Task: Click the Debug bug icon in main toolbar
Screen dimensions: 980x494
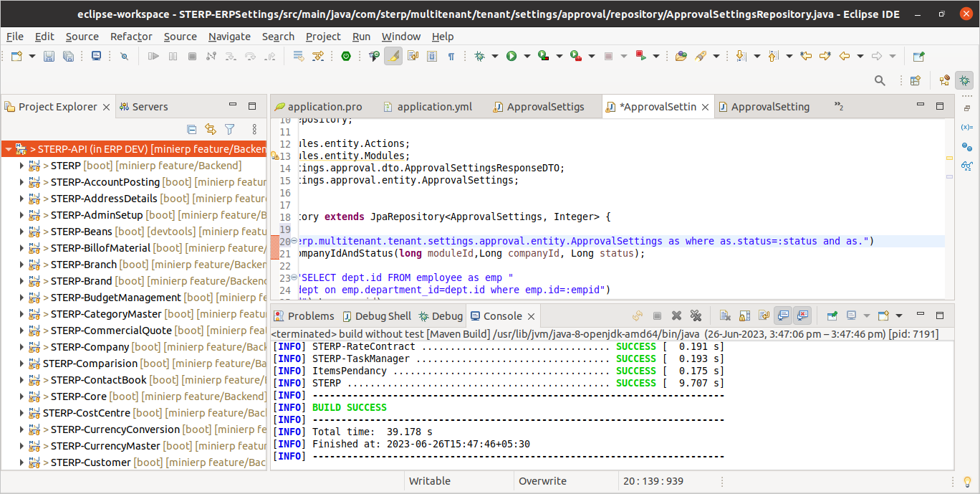Action: [479, 56]
